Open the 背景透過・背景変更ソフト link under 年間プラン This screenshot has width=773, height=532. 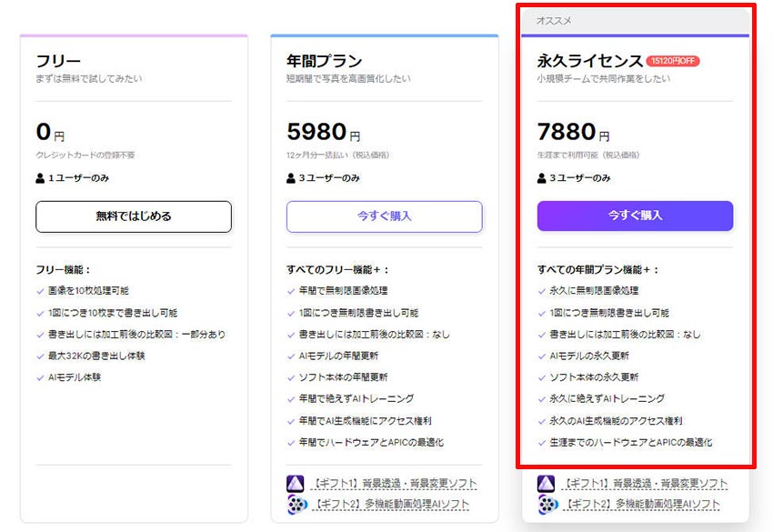394,484
